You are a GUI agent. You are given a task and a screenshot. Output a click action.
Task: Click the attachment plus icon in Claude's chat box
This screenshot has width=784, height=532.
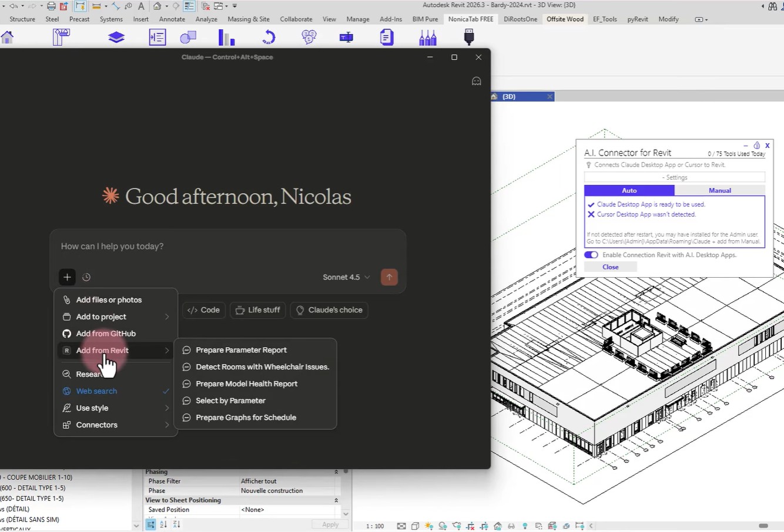pos(67,277)
